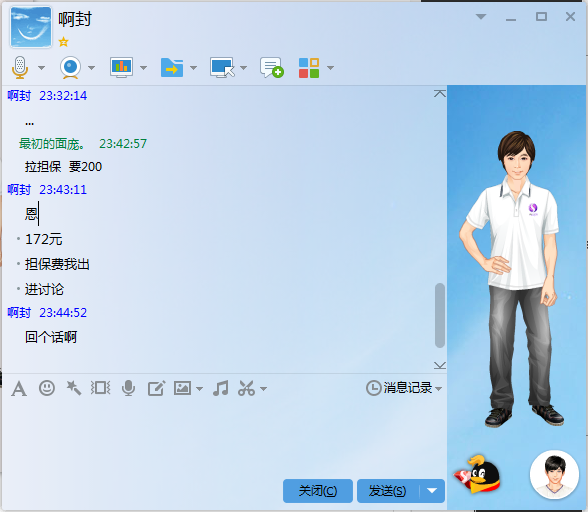The width and height of the screenshot is (588, 512).
Task: Click the chat history vertical scrollbar
Action: pyautogui.click(x=440, y=315)
